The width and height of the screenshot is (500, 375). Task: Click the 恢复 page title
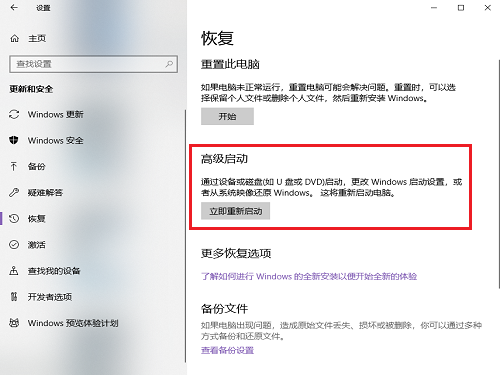pyautogui.click(x=217, y=38)
